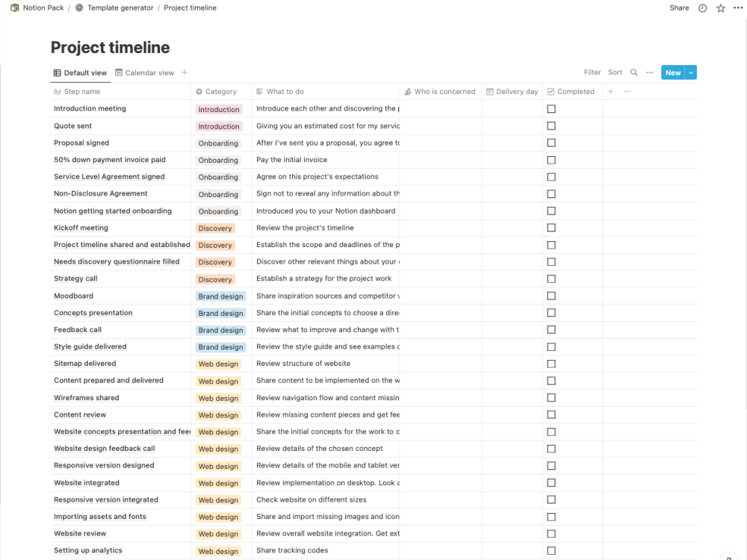Open database view options ellipsis next to search

point(649,72)
